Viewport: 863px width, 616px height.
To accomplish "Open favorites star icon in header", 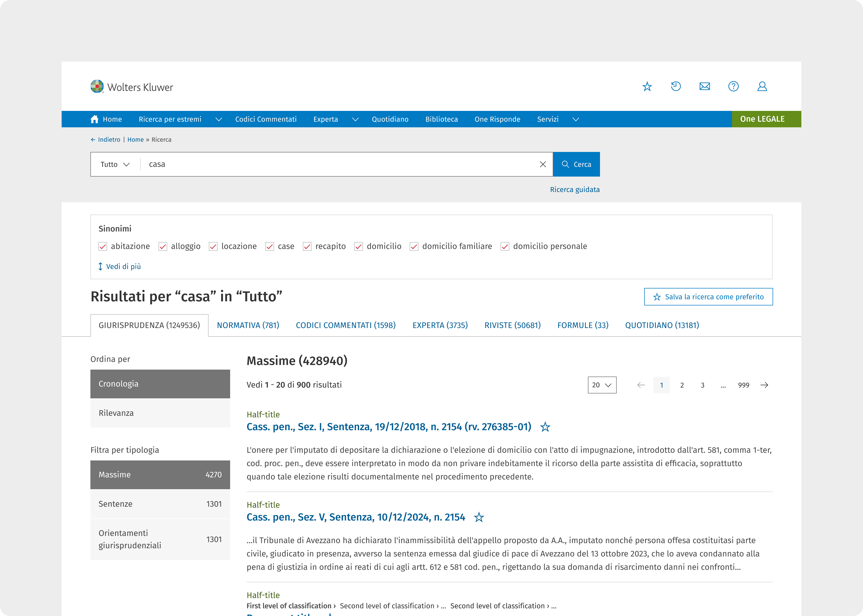I will (647, 86).
